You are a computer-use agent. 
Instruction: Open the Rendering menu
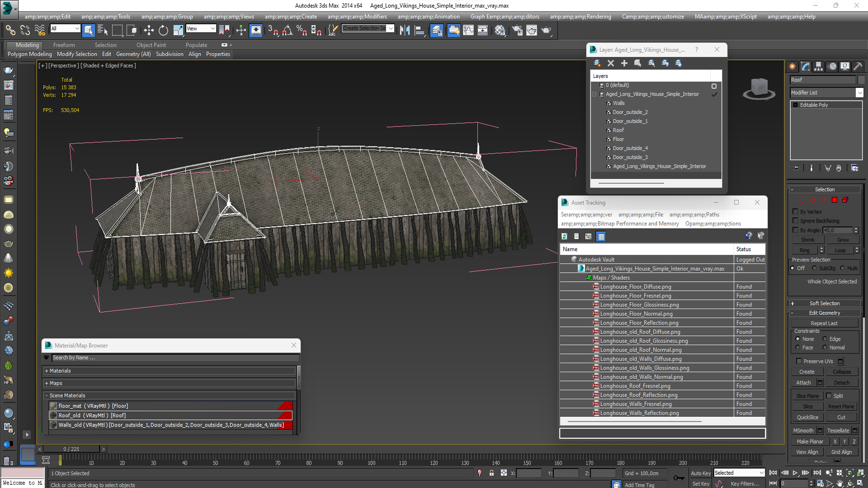580,17
